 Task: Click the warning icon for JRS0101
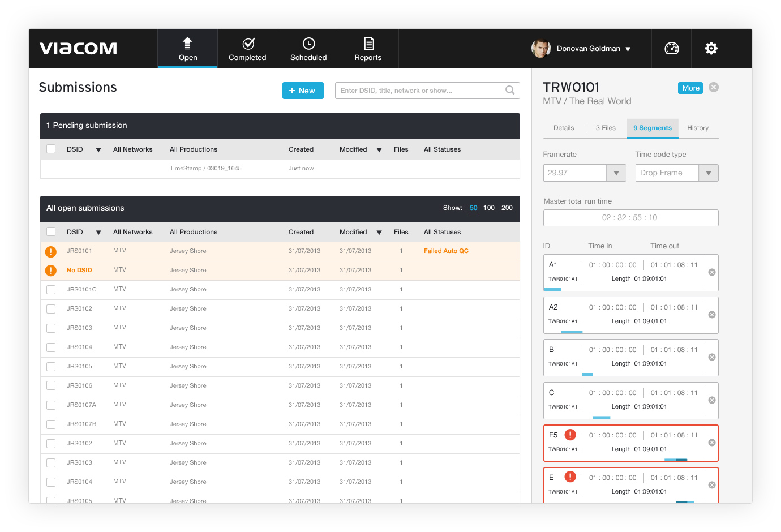click(x=51, y=251)
